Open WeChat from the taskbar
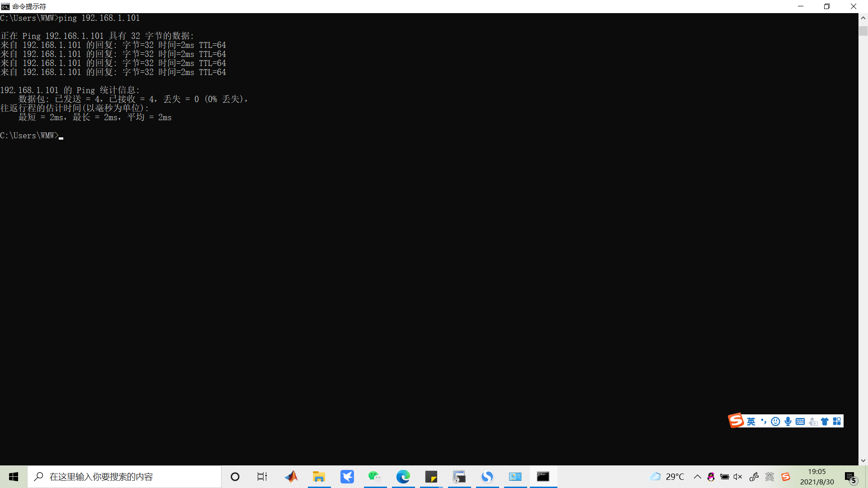Viewport: 868px width, 488px height. click(x=375, y=477)
